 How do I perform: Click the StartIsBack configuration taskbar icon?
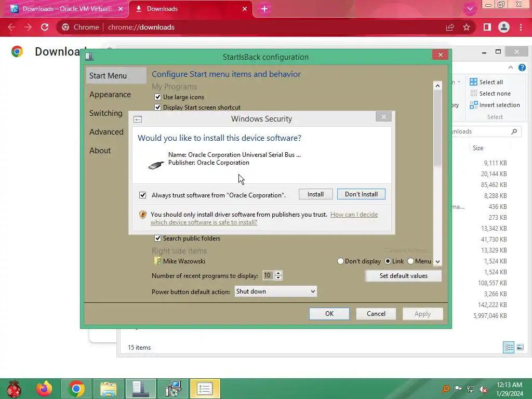(140, 389)
